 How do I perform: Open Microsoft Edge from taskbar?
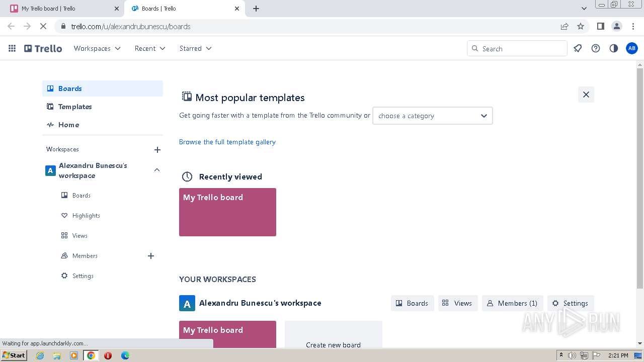click(125, 355)
